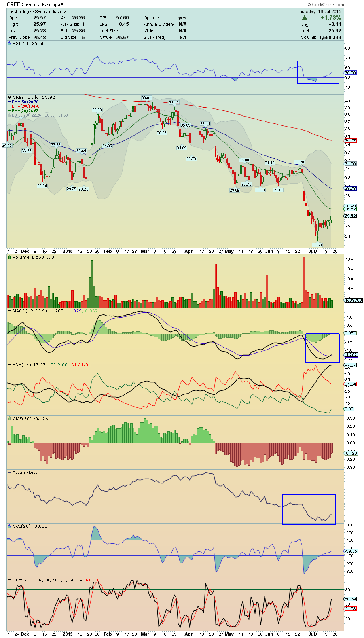Click the VWAP value 25.67
364x638 pixels.
coord(123,37)
